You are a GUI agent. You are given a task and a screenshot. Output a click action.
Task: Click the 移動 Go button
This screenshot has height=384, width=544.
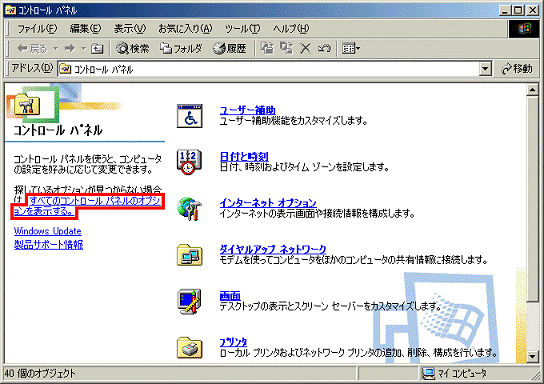517,69
